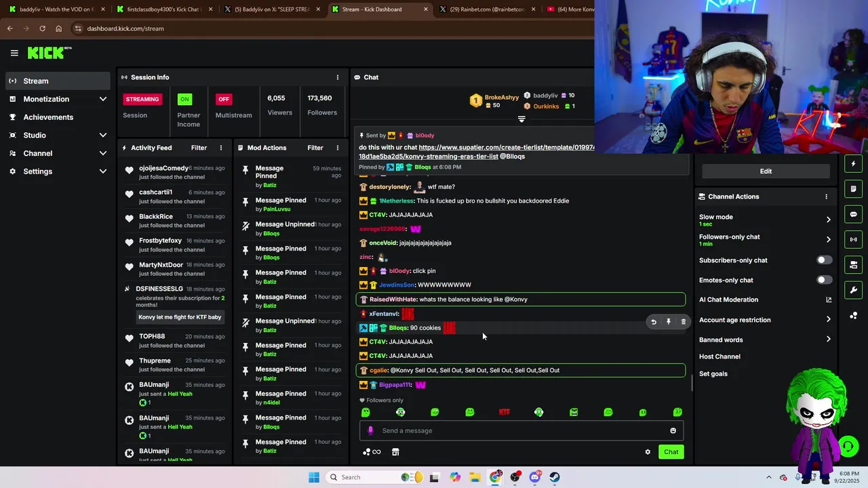Viewport: 868px width, 488px height.
Task: Click the lightning bolt quick actions icon
Action: tap(854, 163)
